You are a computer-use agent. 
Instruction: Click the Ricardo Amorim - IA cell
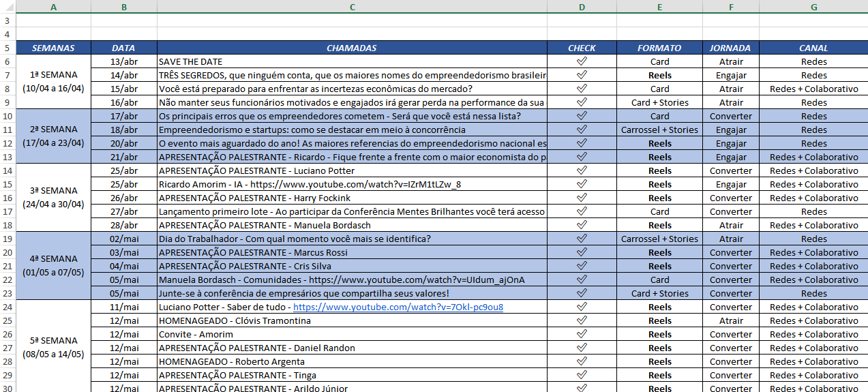tap(352, 184)
